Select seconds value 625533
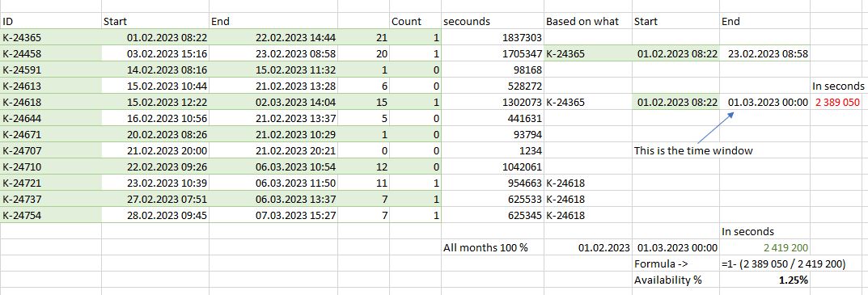Image resolution: width=868 pixels, height=295 pixels. tap(492, 199)
